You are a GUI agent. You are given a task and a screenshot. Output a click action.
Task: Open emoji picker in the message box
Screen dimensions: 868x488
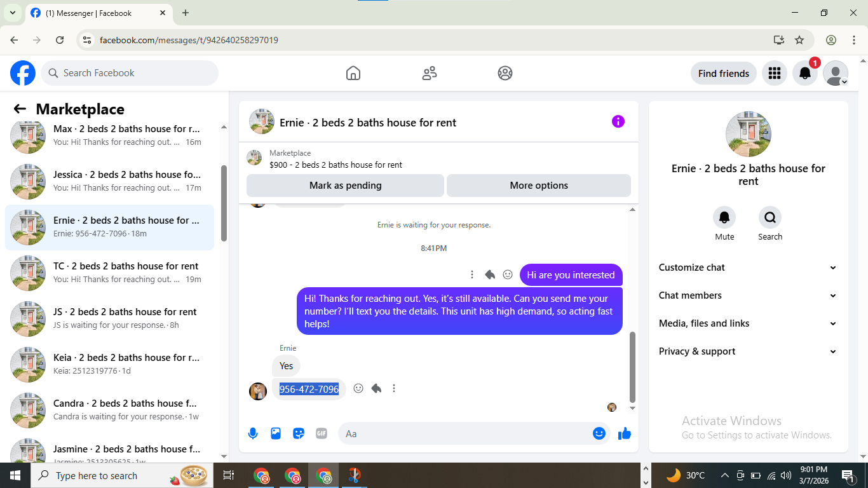pos(599,433)
